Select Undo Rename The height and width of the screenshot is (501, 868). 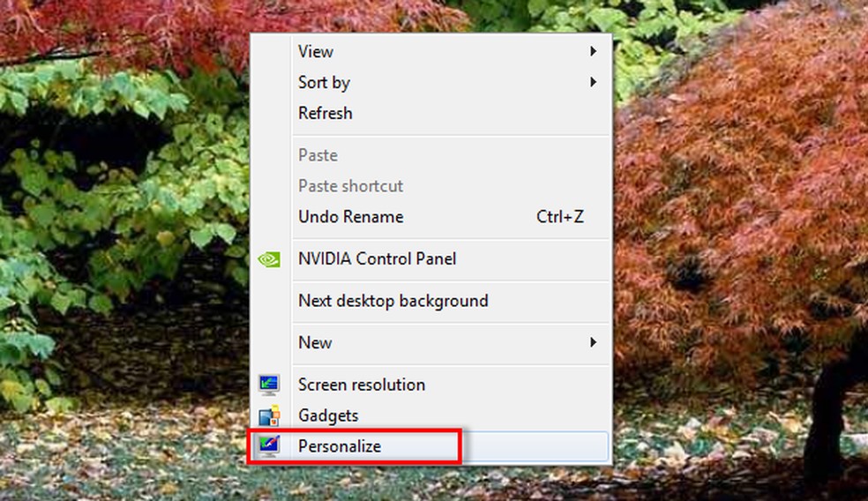pos(350,217)
